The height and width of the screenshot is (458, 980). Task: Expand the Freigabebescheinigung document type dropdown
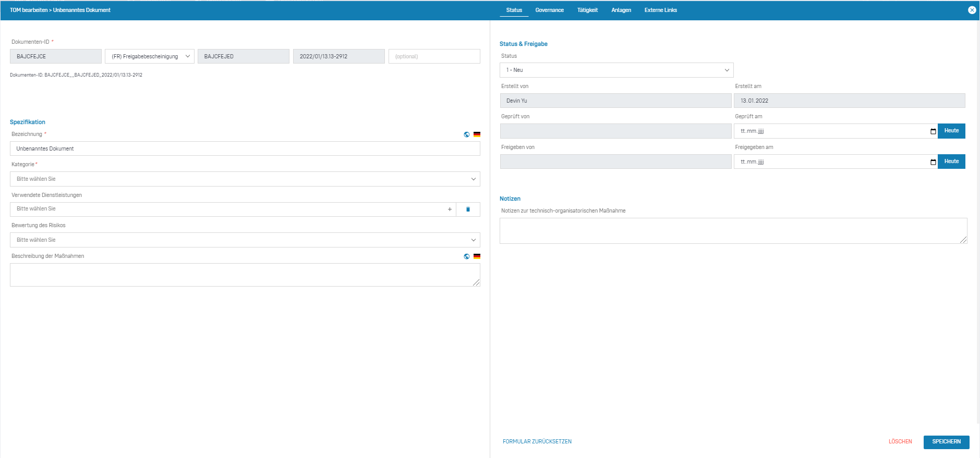coord(150,56)
